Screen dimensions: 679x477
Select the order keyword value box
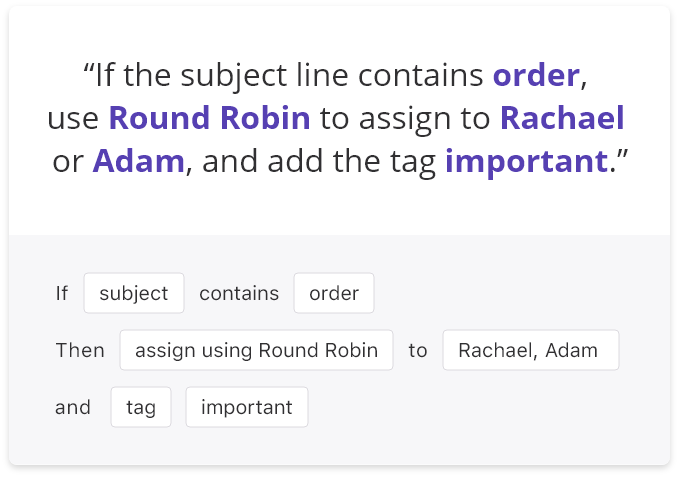coord(334,293)
